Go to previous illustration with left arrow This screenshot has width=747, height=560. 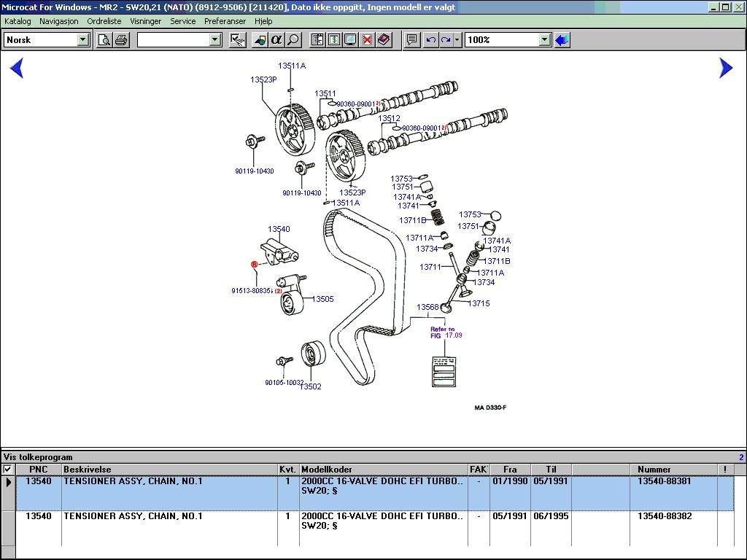17,69
